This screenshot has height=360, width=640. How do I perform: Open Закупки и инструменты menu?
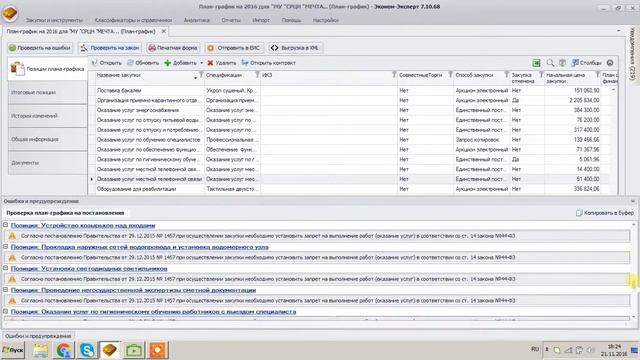54,20
